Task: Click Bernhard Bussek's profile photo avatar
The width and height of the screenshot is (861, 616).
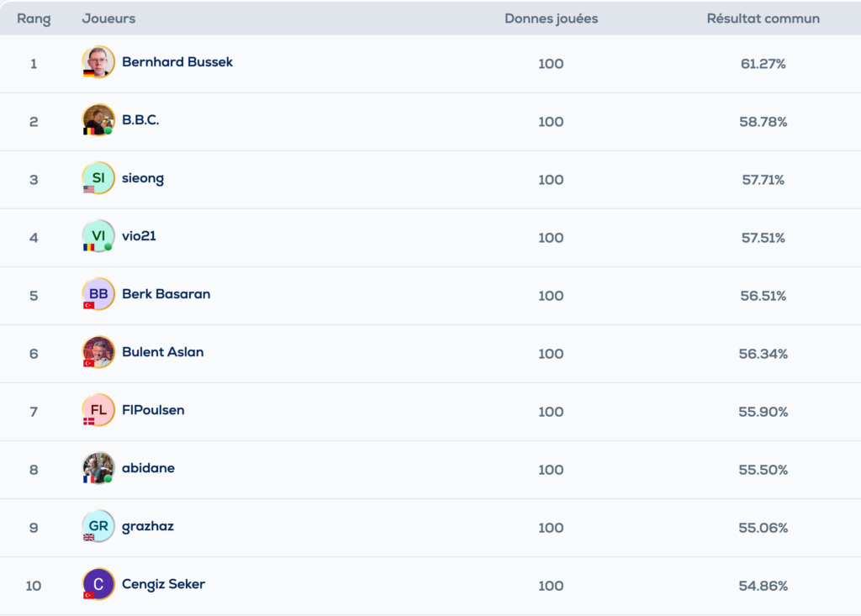Action: pos(98,62)
